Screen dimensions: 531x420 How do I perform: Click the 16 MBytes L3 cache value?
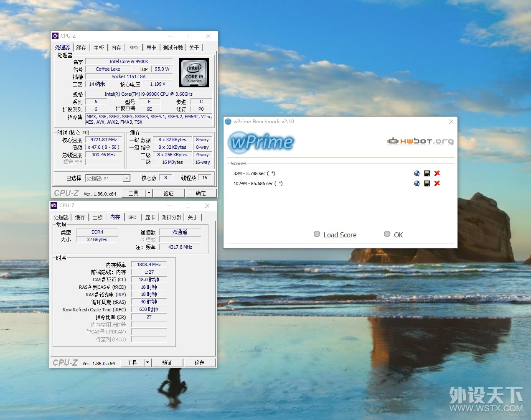pos(173,162)
